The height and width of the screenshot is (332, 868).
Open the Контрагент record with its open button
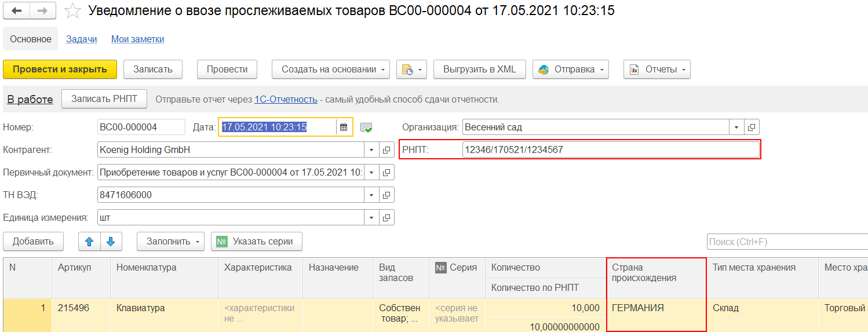(387, 150)
